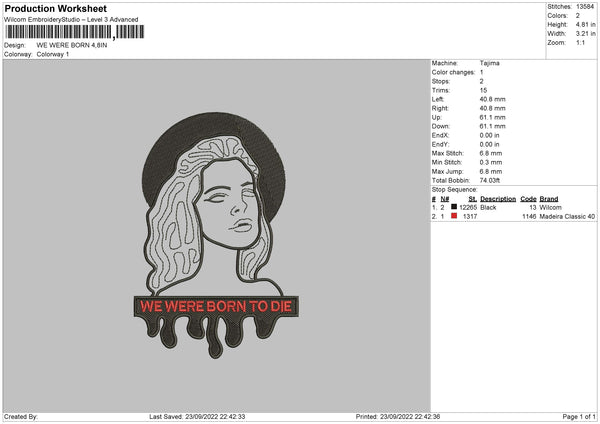This screenshot has width=600, height=424.
Task: Click the 'Max Stitch:' label
Action: [x=448, y=153]
